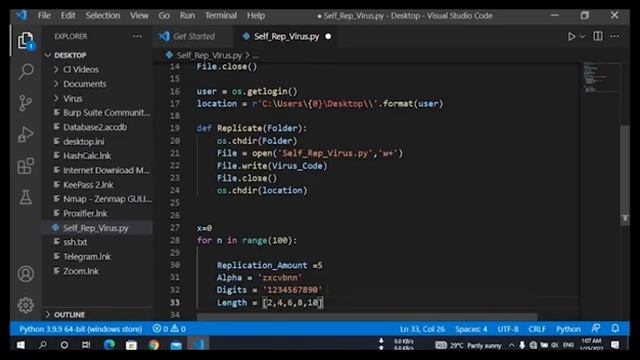
Task: Open ssh.txt in explorer
Action: pyautogui.click(x=75, y=242)
